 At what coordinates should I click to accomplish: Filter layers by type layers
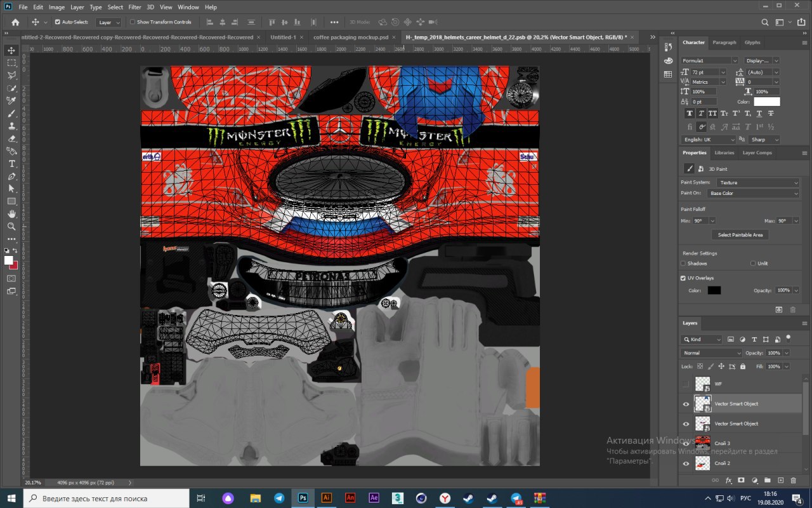(x=754, y=340)
